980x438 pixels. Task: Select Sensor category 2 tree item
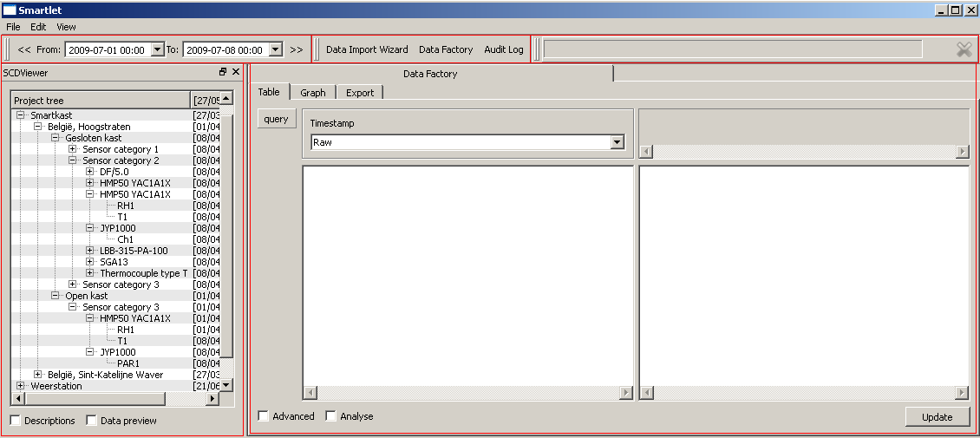click(121, 160)
